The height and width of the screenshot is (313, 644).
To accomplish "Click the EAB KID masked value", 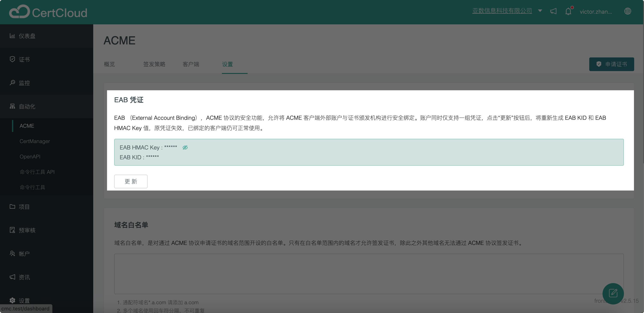I will 152,157.
